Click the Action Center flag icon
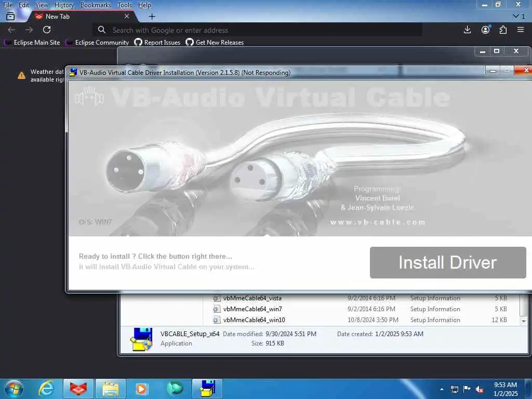This screenshot has width=532, height=399. click(467, 389)
